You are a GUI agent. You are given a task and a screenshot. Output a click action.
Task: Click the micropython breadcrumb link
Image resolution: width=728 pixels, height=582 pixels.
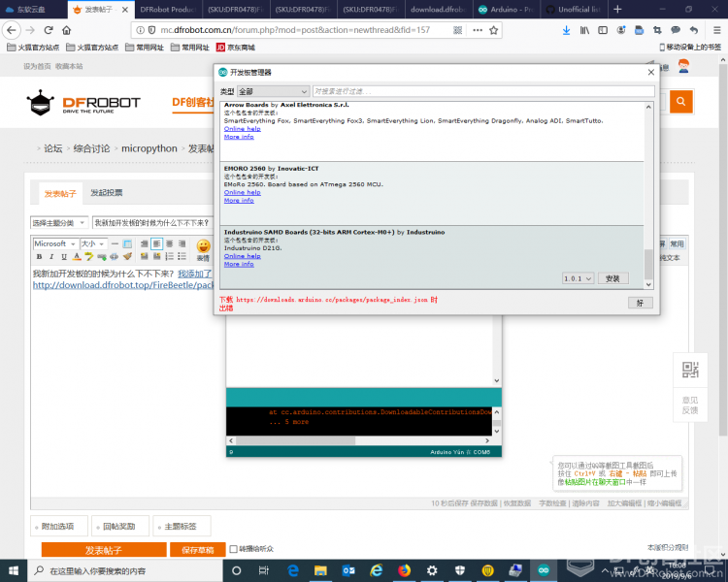(x=149, y=148)
